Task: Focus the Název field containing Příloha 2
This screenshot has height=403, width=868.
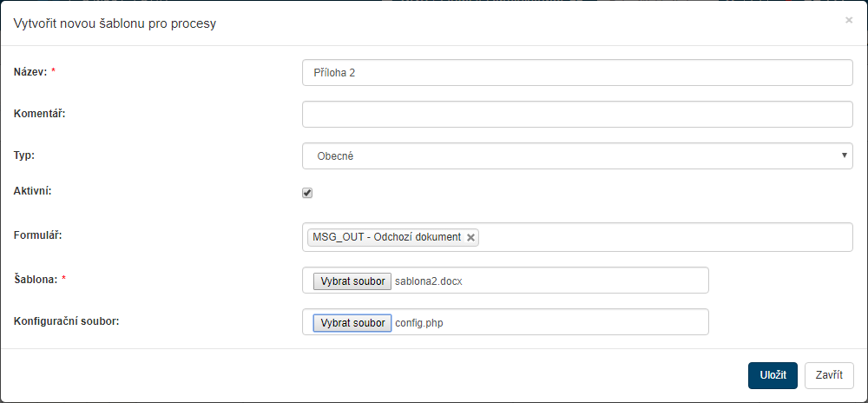Action: coord(577,73)
